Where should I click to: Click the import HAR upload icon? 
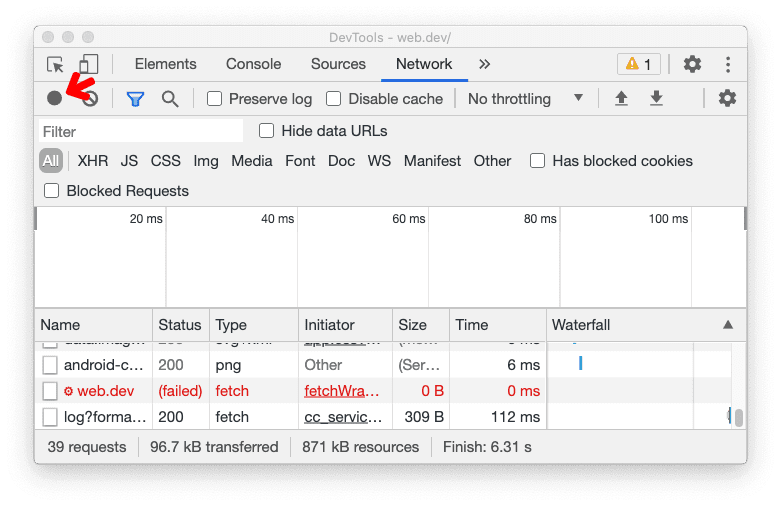621,98
